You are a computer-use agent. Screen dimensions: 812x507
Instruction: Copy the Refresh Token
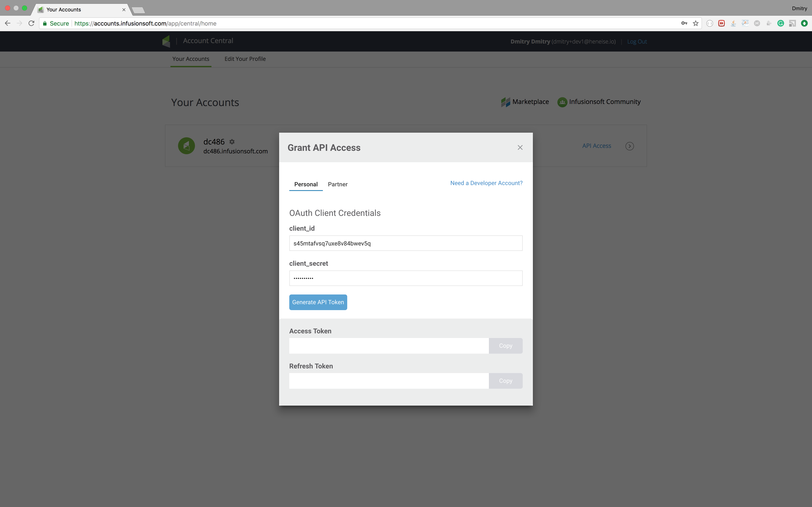click(x=505, y=381)
